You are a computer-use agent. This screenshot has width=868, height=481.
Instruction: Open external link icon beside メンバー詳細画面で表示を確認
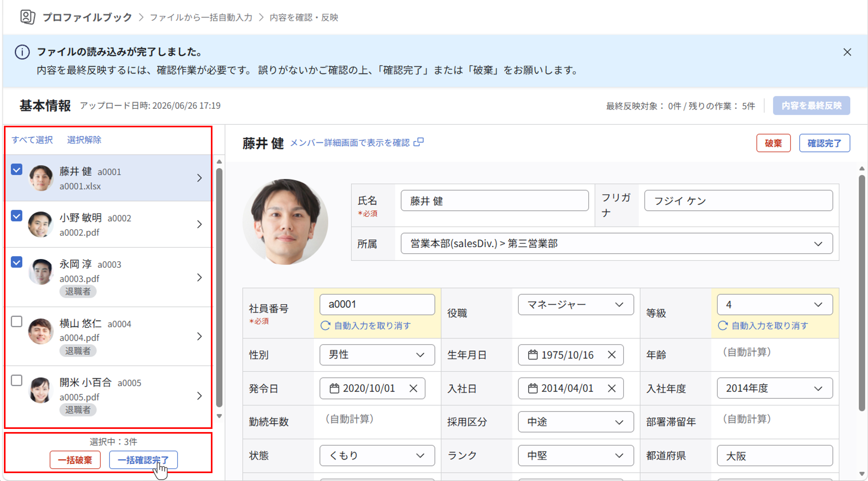[418, 142]
